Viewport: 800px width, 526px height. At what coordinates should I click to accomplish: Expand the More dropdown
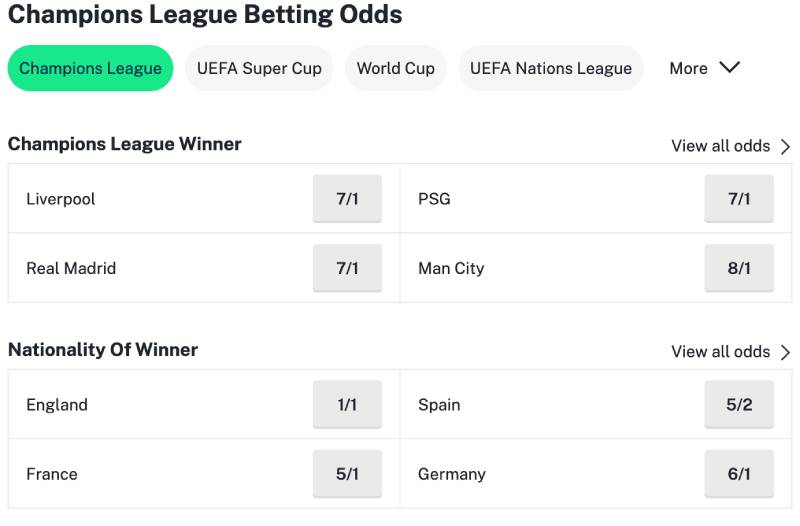tap(689, 68)
